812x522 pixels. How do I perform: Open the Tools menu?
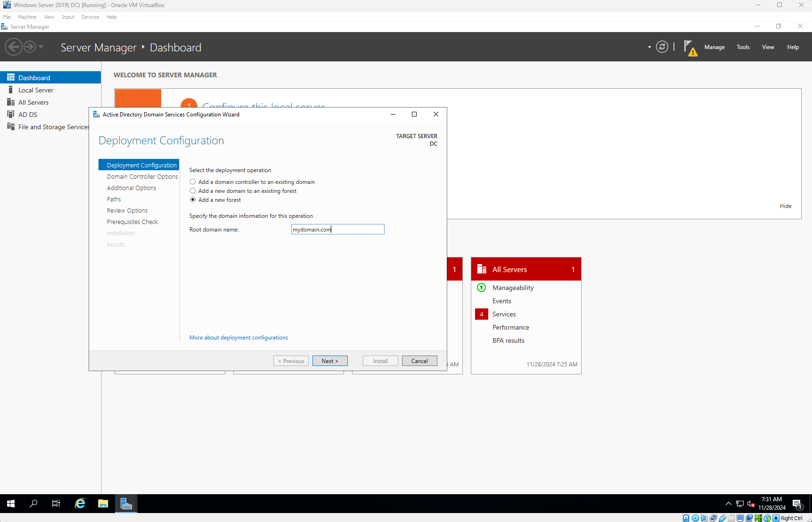(x=743, y=47)
